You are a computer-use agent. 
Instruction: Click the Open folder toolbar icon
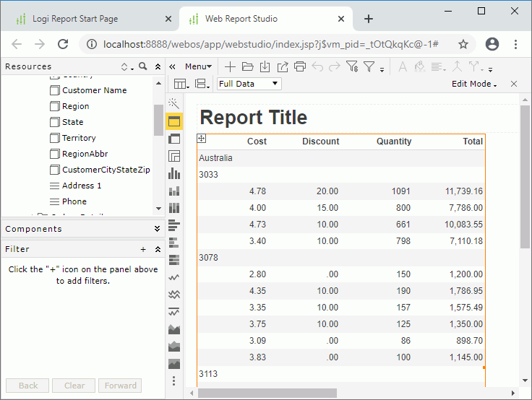247,66
